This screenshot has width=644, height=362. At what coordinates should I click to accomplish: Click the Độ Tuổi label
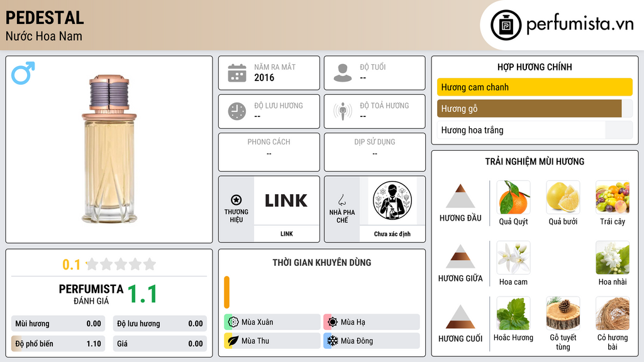point(373,67)
